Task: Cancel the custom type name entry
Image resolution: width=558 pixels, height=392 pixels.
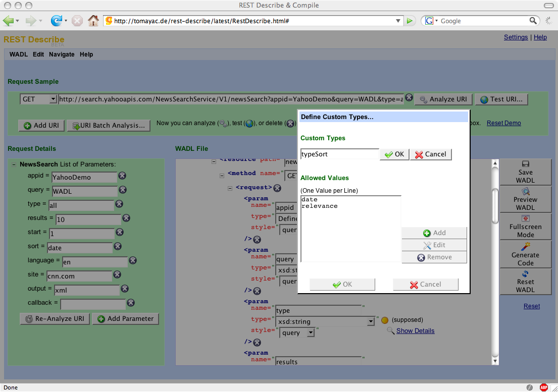Action: click(x=431, y=154)
